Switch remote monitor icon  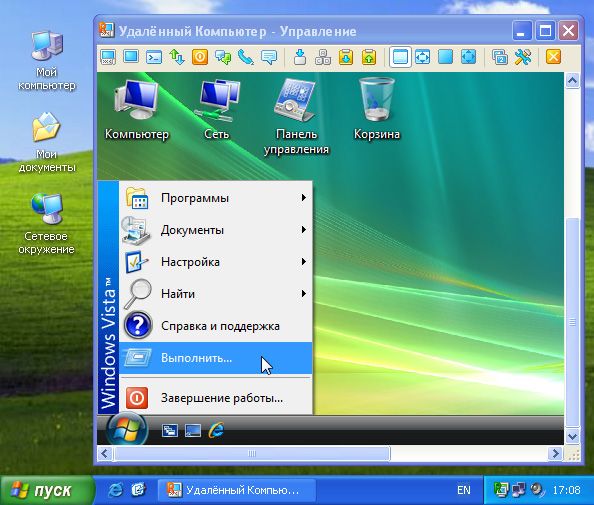tap(500, 57)
